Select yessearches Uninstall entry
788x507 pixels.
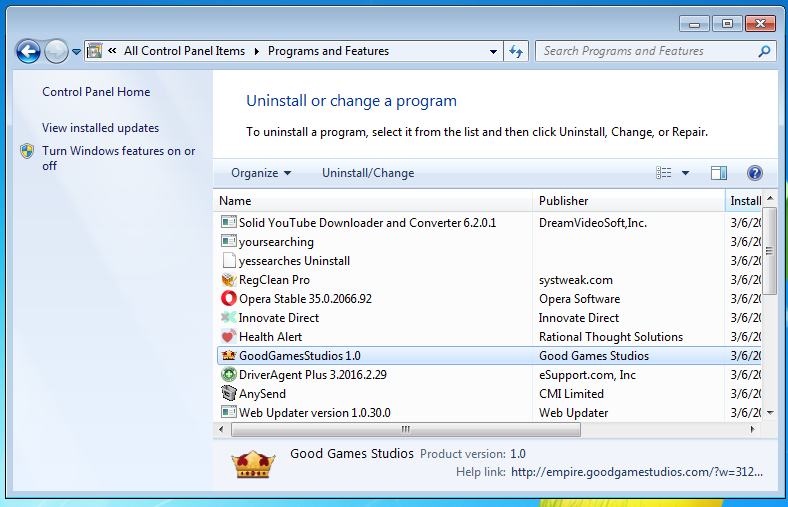click(x=294, y=261)
